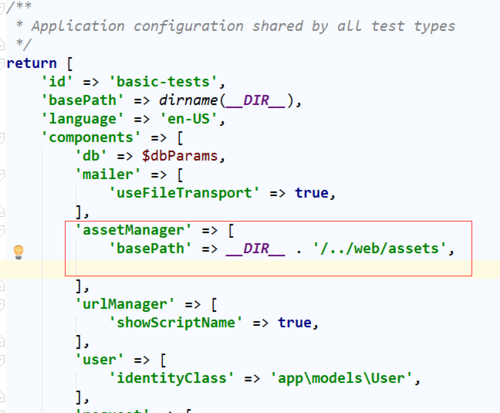
Task: Click the __DIR__ constant in assetManager basePath
Action: pos(255,249)
